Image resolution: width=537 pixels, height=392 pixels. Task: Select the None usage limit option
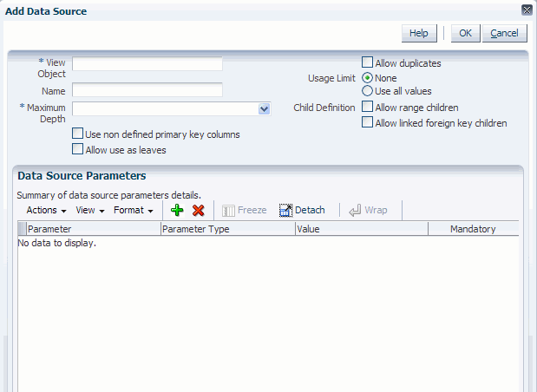coord(367,78)
